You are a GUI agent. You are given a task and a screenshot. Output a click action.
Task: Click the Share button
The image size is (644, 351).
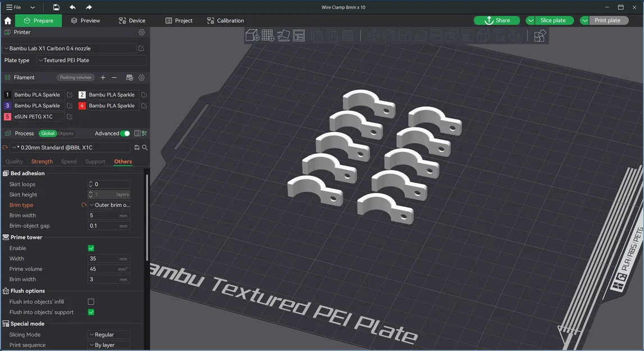point(497,21)
